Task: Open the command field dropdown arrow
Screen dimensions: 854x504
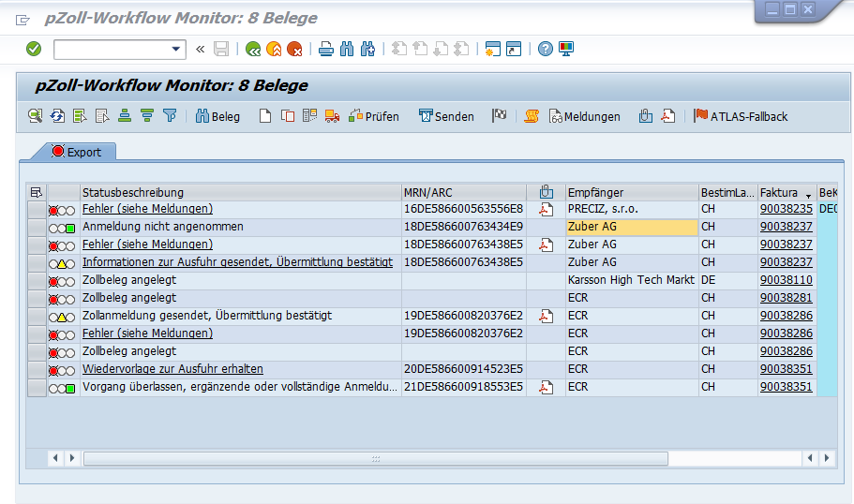Action: [176, 49]
